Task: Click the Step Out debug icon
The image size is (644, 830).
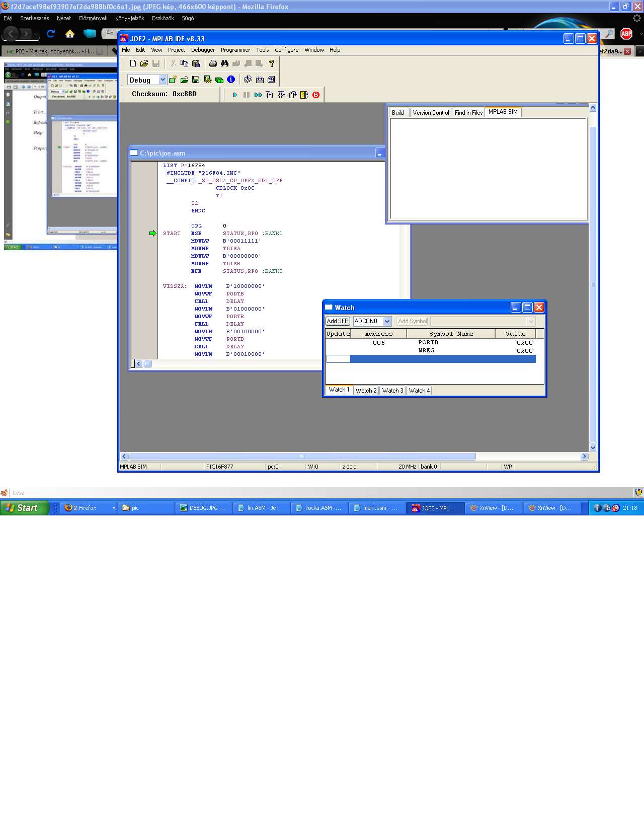Action: [x=293, y=95]
